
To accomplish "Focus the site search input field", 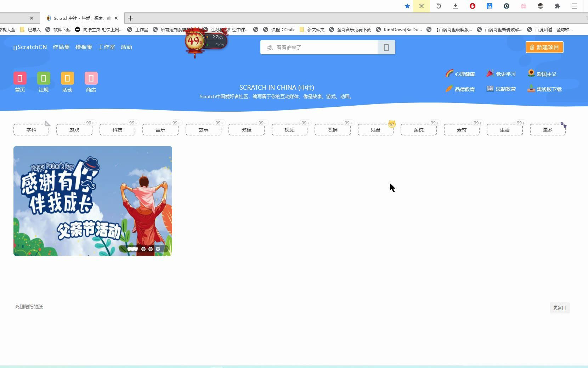I will tap(319, 47).
